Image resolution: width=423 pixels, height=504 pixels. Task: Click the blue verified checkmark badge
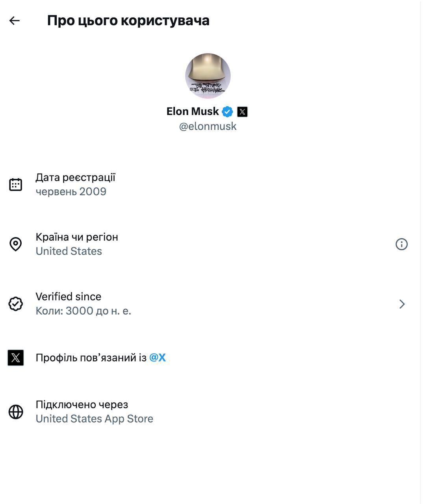(x=227, y=112)
